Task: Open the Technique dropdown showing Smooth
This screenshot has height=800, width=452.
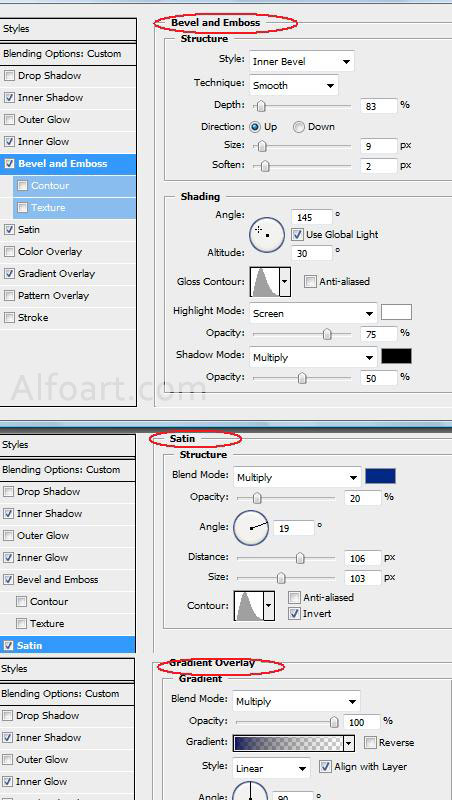Action: tap(293, 85)
